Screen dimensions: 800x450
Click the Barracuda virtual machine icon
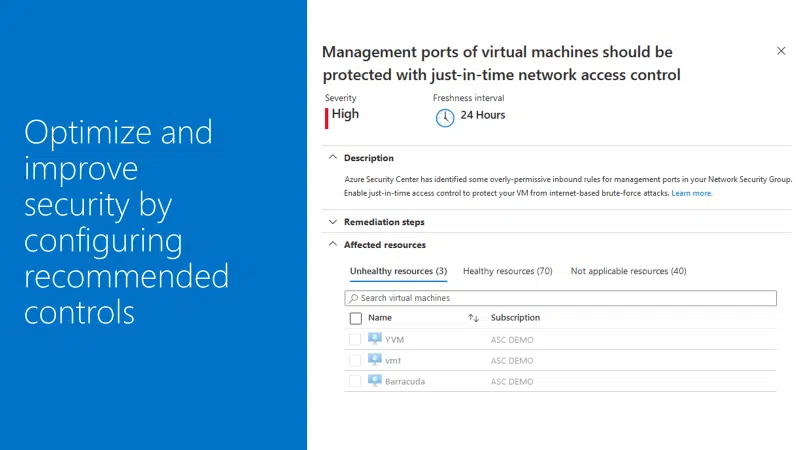(x=374, y=381)
